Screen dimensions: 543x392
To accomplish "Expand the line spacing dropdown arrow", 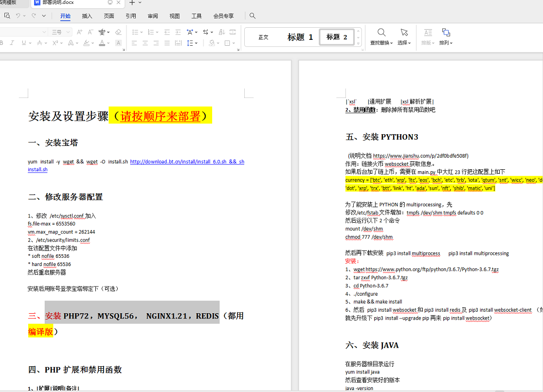I will click(x=196, y=43).
